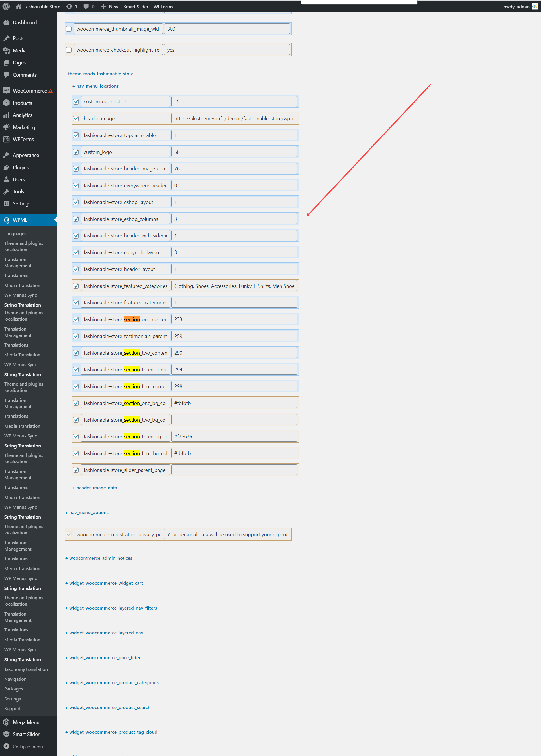
Task: Click the section_one_bg_color value field #fbfbfb
Action: 234,403
